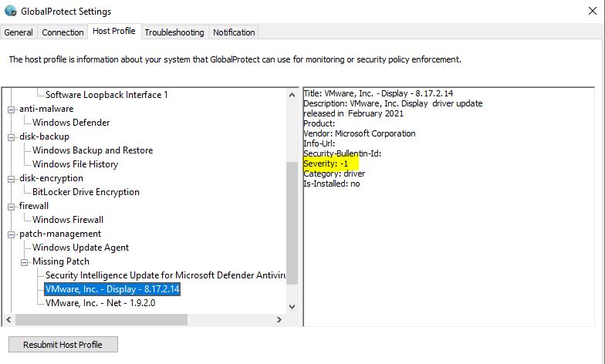
Task: Click the Vendor: Microsoft Corporation line
Action: click(x=360, y=133)
